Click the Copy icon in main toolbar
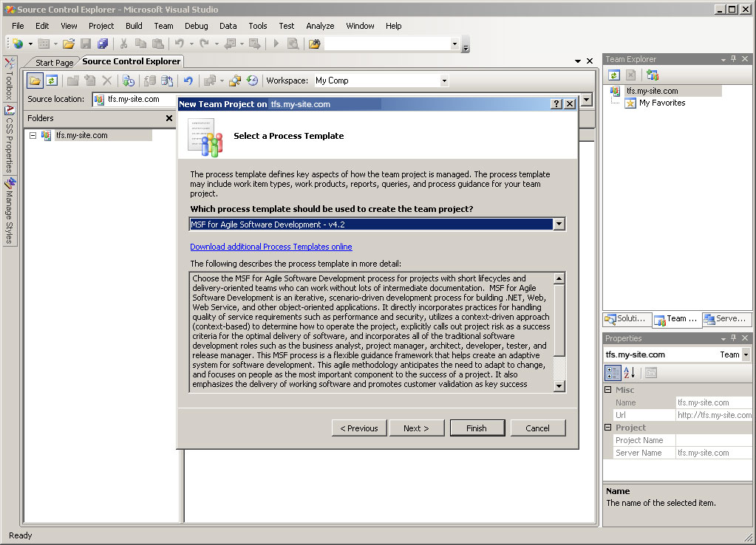Viewport: 756px width, 545px height. click(140, 44)
